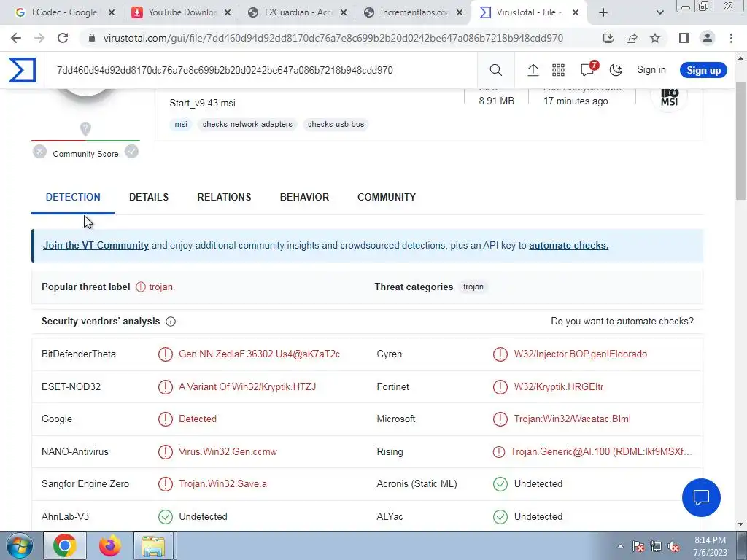Click the msi tag
This screenshot has height=560, width=747.
point(181,124)
